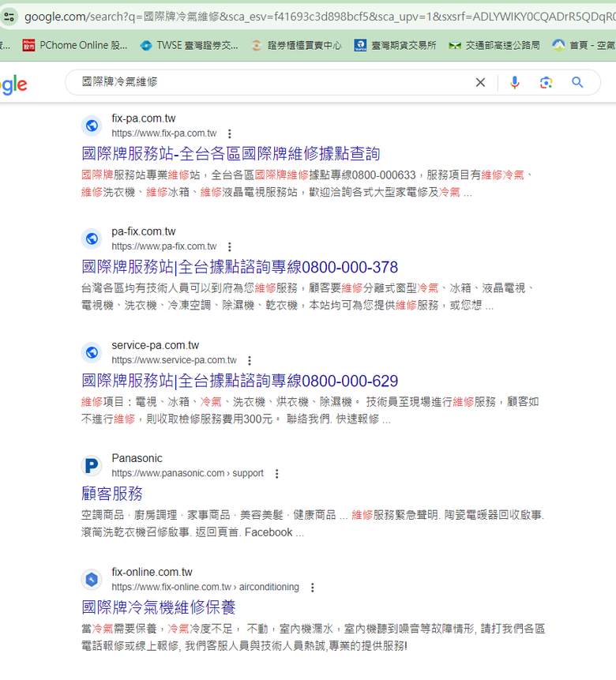Image resolution: width=616 pixels, height=680 pixels.
Task: Open the 交通部高速公路局 bookmark
Action: [x=494, y=45]
